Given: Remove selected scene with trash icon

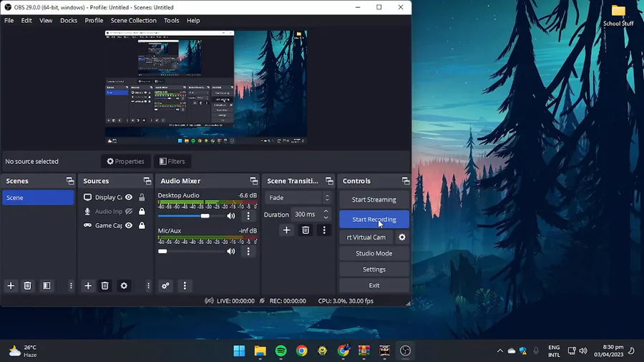Looking at the screenshot, I should point(27,285).
